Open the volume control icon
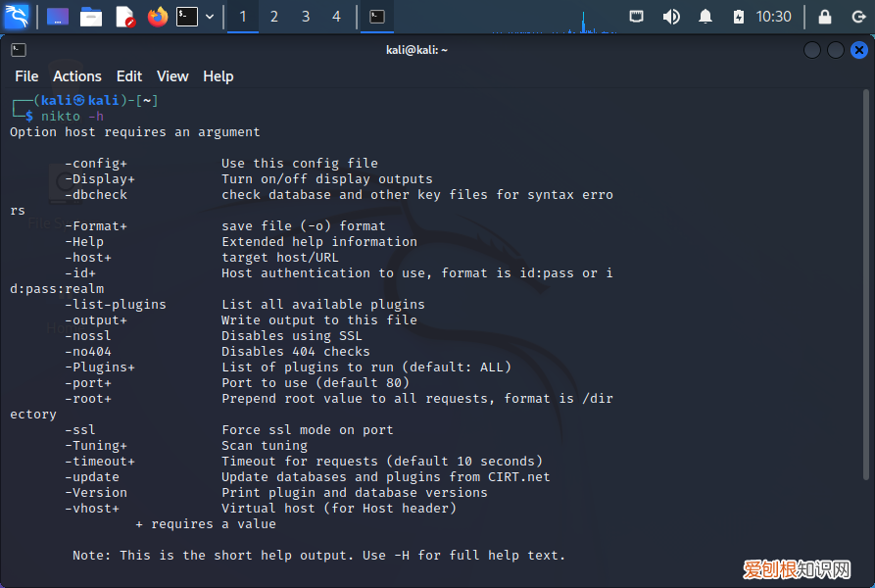 (671, 17)
